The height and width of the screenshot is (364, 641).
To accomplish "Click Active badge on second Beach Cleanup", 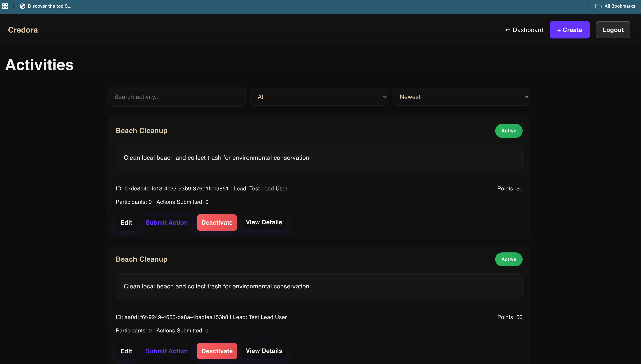I will coord(509,259).
